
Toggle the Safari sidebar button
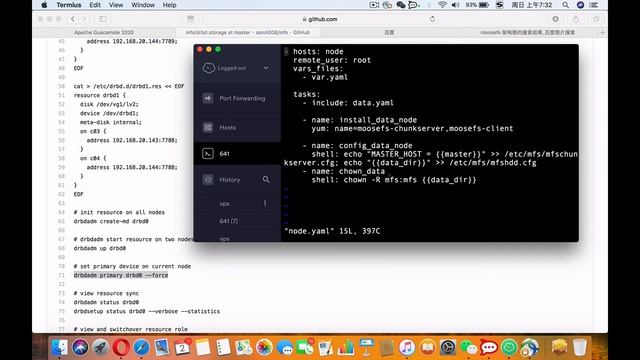click(x=103, y=19)
